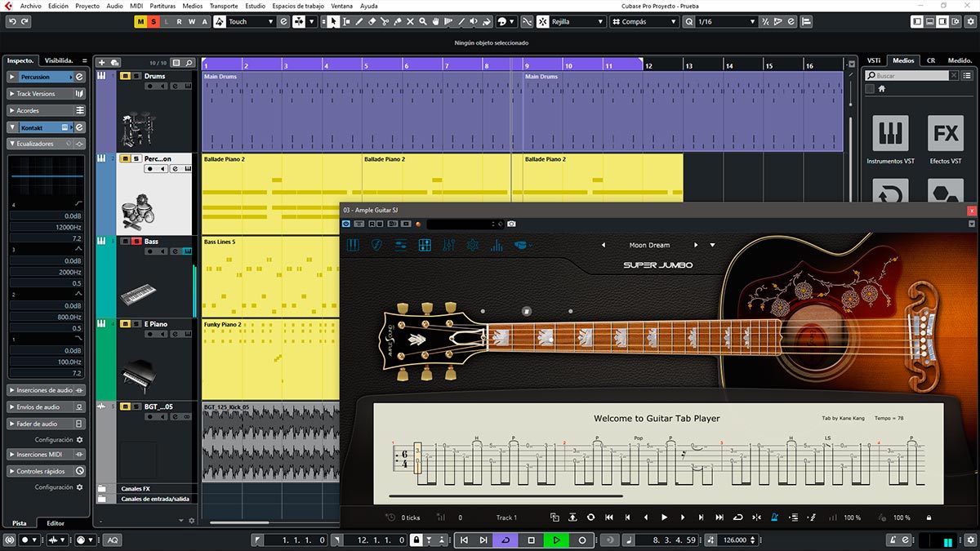Open the Proyecto menu
This screenshot has width=980, height=551.
(87, 6)
